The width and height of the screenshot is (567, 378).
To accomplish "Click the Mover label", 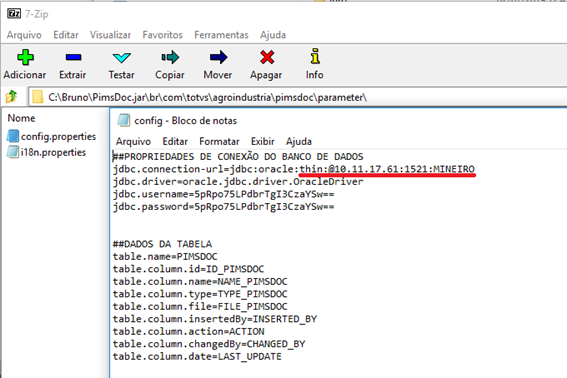I will 218,75.
